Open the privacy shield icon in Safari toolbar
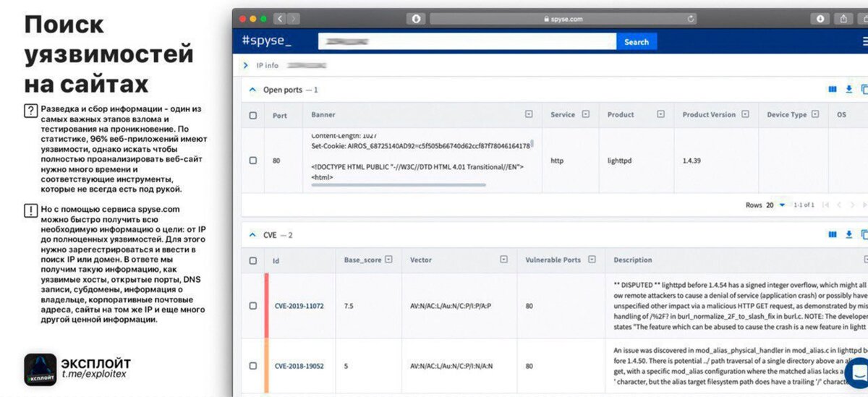 [x=416, y=19]
